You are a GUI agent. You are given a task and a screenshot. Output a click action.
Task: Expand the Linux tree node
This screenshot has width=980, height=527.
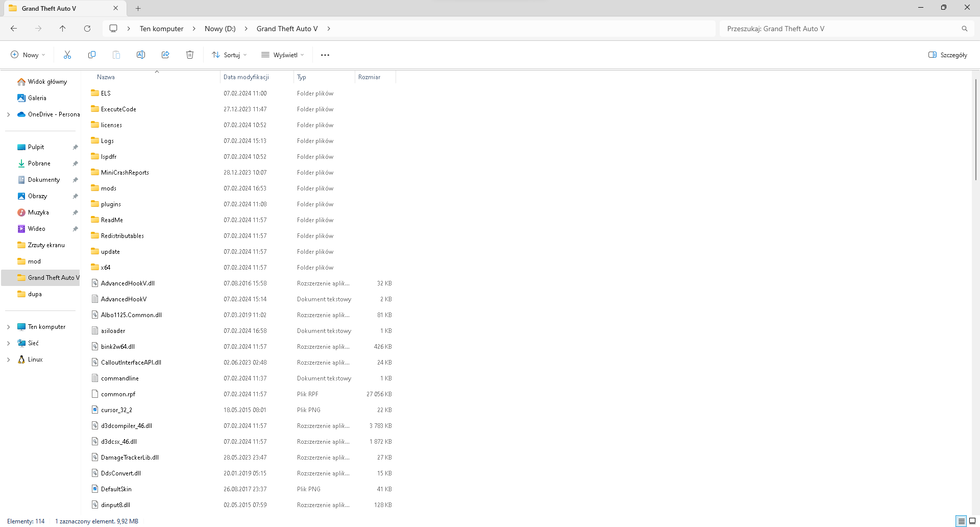pos(8,360)
